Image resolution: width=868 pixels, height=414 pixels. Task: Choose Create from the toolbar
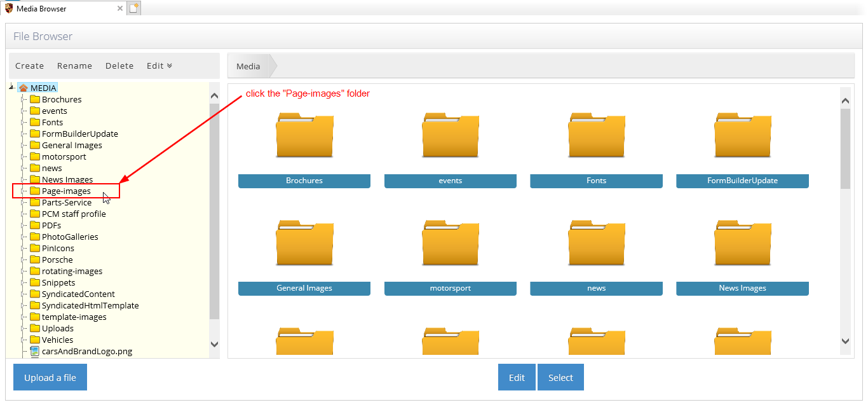pos(29,66)
